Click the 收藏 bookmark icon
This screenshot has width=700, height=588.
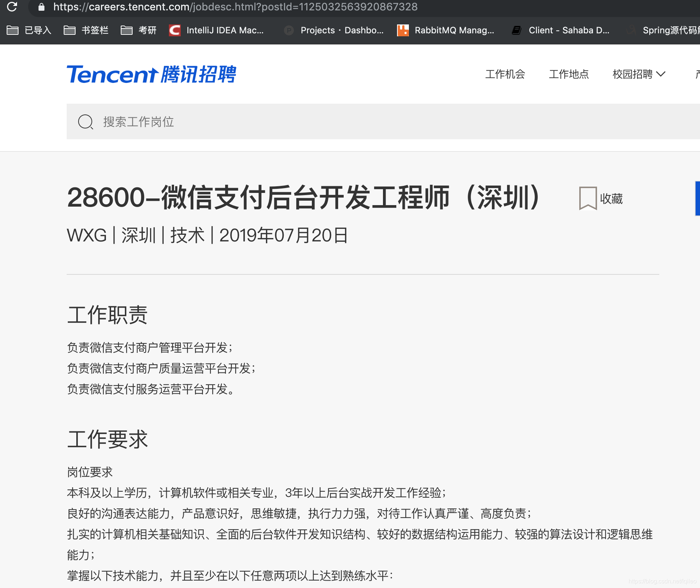coord(588,198)
